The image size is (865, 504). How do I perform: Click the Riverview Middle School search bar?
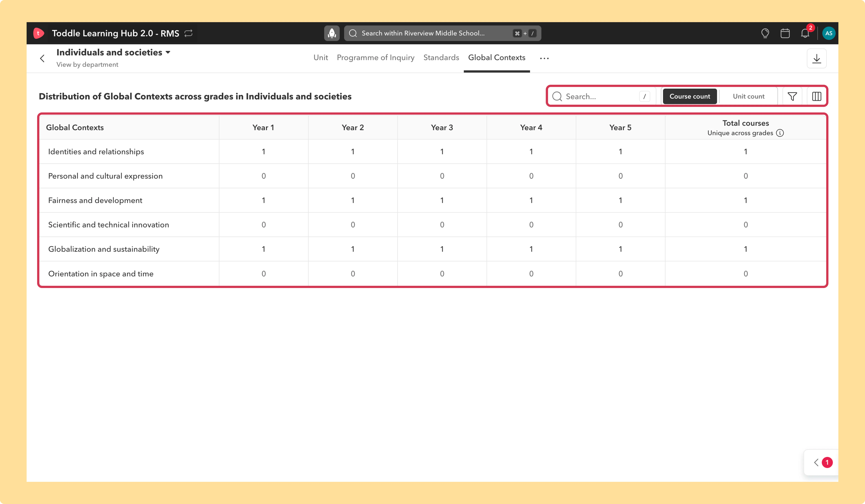point(442,33)
